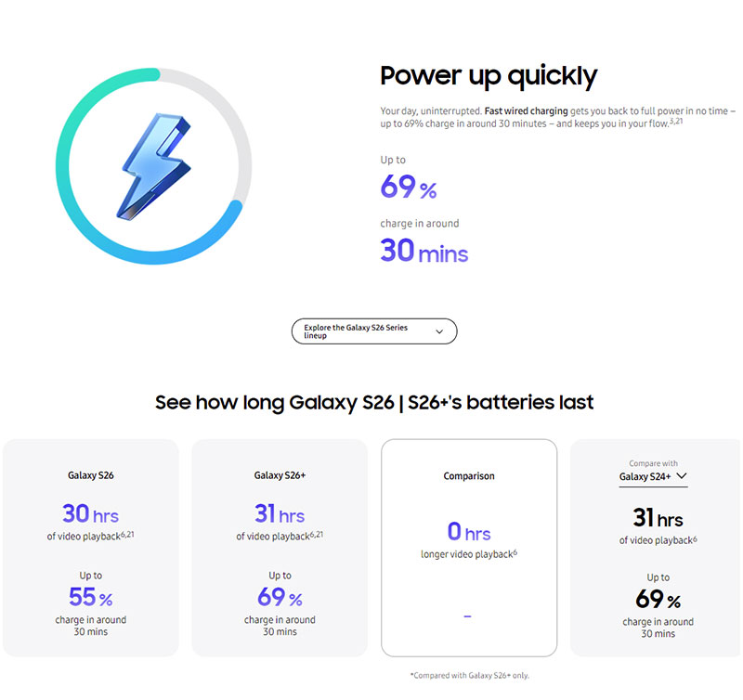Image resolution: width=743 pixels, height=700 pixels.
Task: Click the chevron arrow beside Galaxy S24+
Action: point(683,476)
